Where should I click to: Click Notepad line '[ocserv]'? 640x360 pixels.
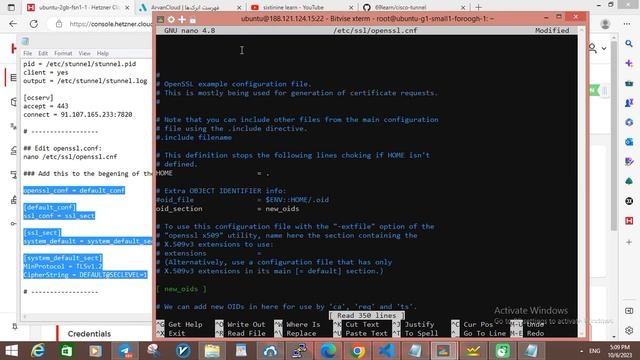[x=38, y=98]
